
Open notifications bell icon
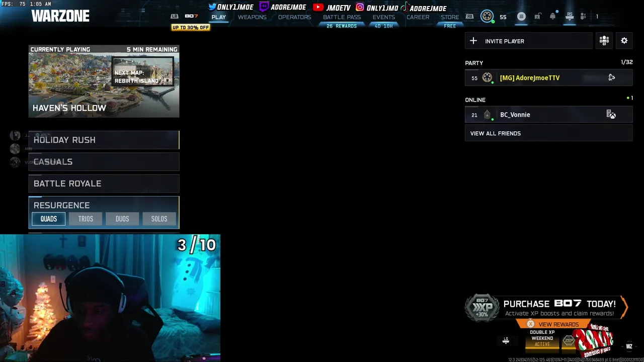coord(553,17)
